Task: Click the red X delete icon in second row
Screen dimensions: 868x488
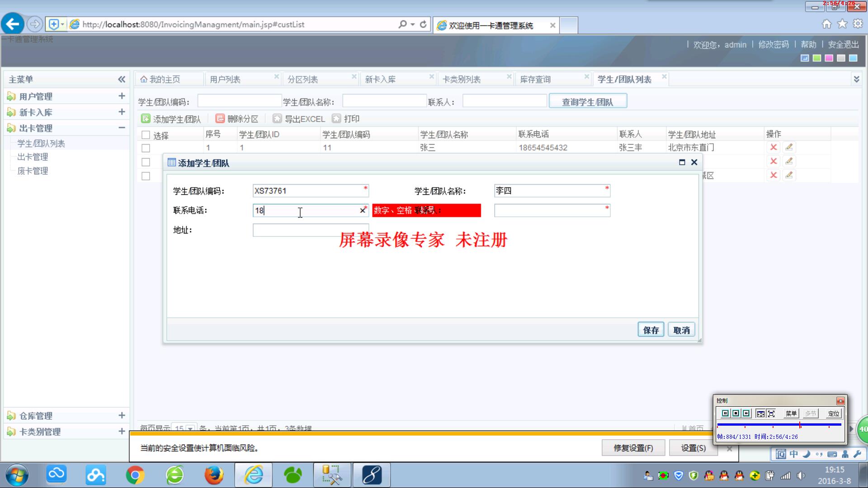Action: [774, 161]
